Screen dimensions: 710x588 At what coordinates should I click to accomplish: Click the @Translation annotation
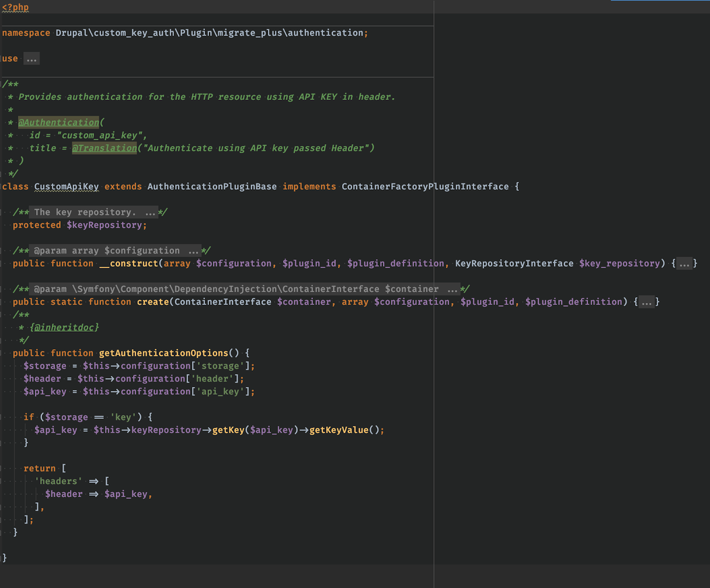104,148
